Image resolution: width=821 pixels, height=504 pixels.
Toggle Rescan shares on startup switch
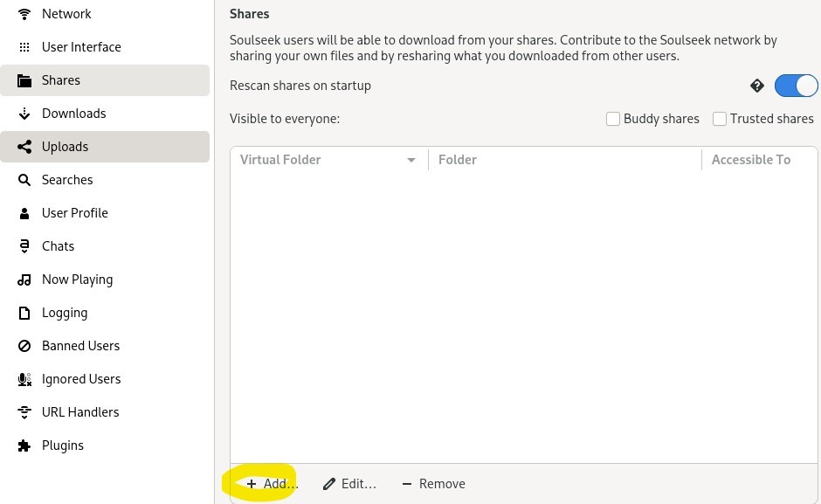[x=795, y=86]
